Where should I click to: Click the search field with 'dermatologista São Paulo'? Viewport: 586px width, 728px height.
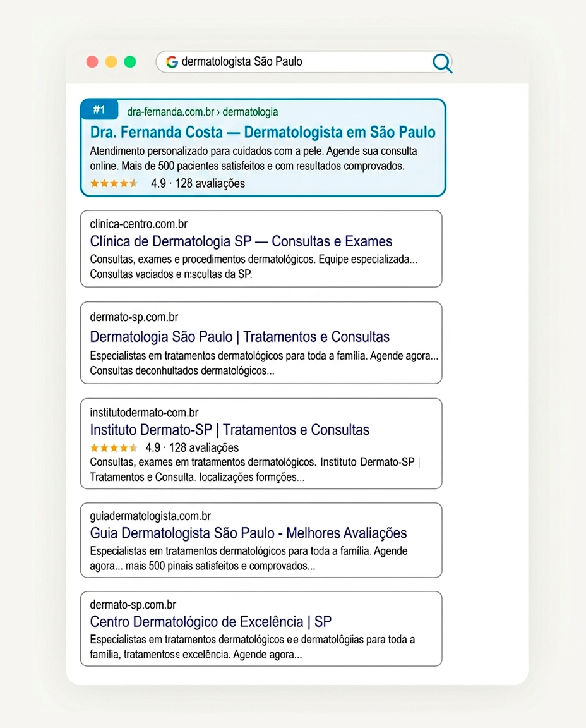click(x=304, y=62)
